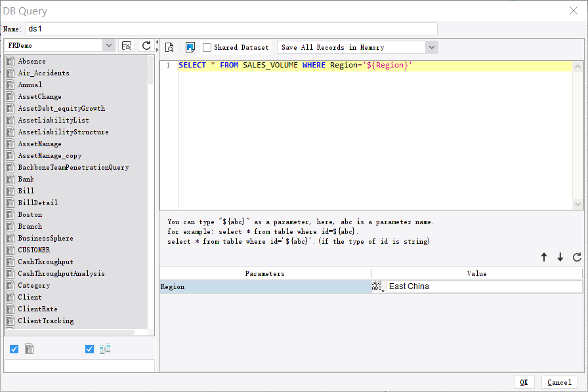Move parameter down with down arrow
The height and width of the screenshot is (392, 588).
(560, 258)
